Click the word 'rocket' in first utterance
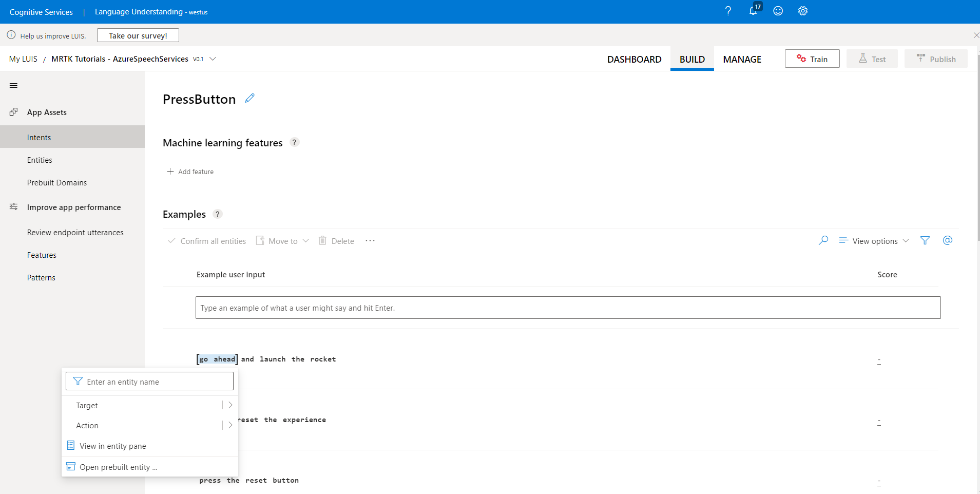 (x=323, y=359)
